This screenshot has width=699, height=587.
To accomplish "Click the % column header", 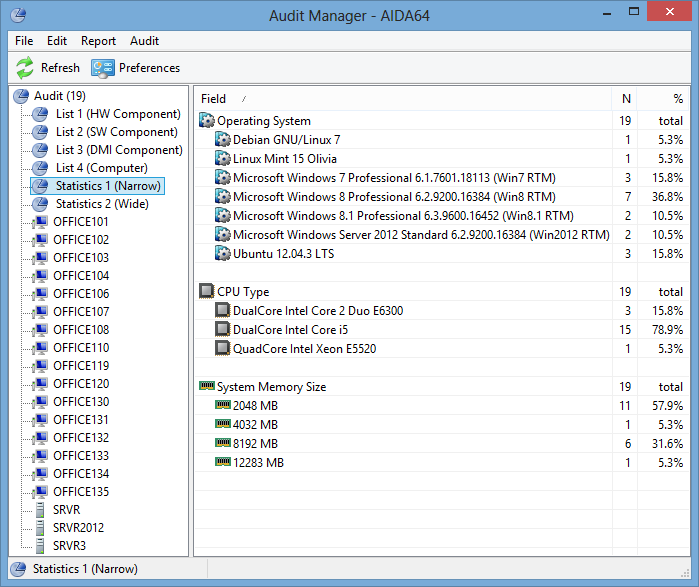I will click(x=677, y=99).
